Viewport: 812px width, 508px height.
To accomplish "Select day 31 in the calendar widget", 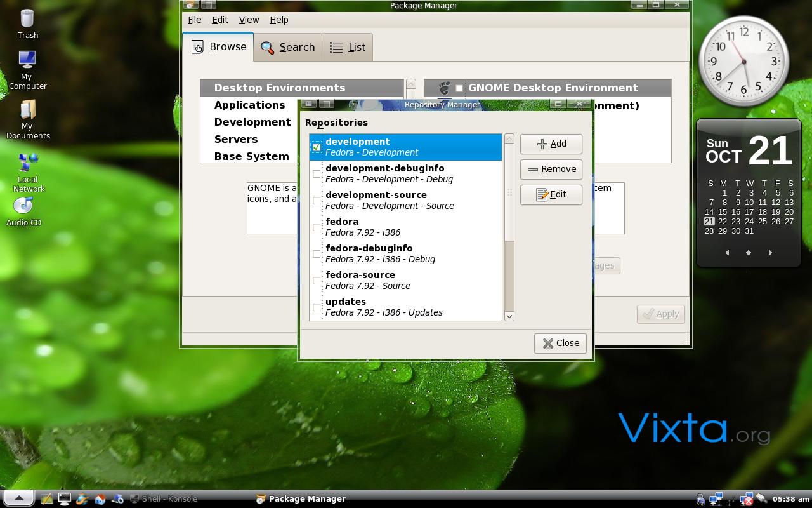I will point(749,231).
